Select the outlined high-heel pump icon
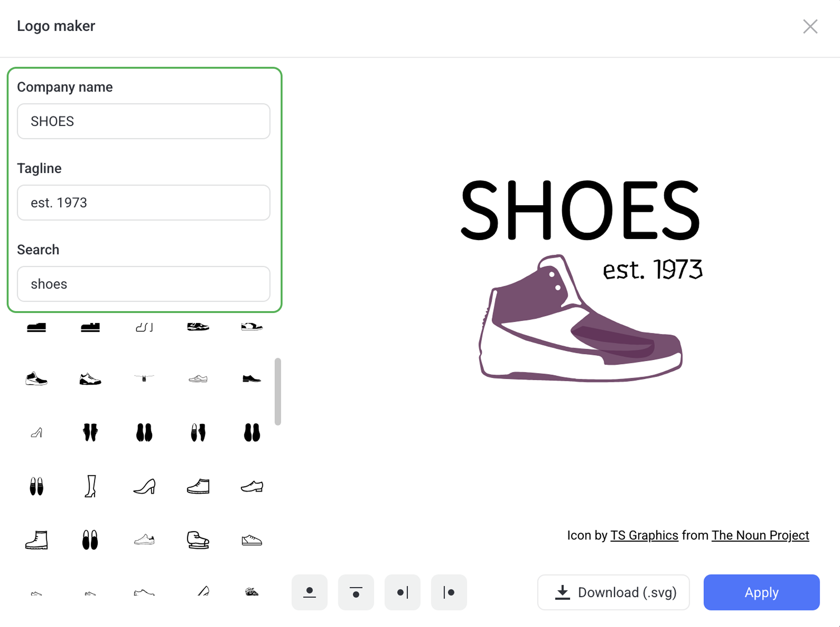Screen dimensions: 840x627 [144, 486]
